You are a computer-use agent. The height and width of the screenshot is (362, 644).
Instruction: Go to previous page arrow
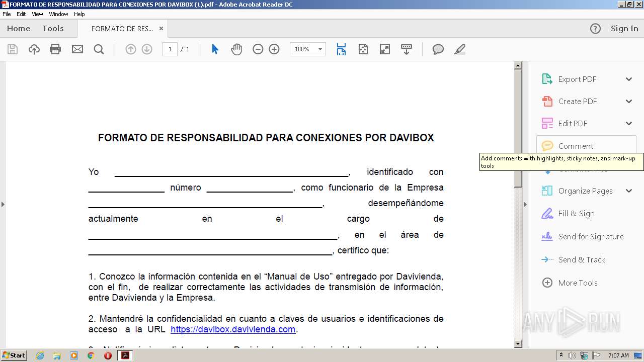131,49
